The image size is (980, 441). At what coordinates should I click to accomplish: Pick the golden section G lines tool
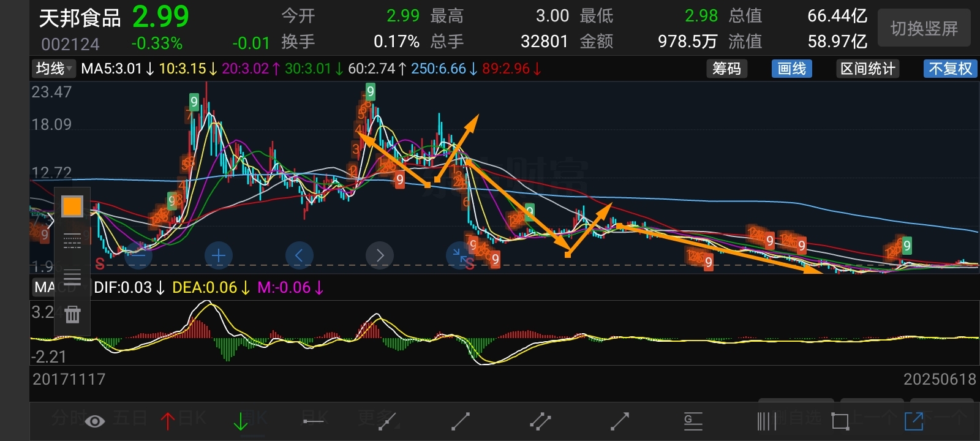(x=693, y=421)
